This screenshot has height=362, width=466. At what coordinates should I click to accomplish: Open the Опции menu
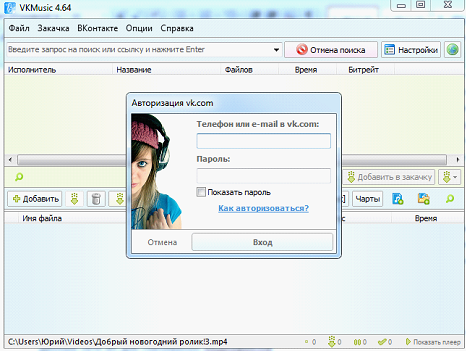coord(139,28)
